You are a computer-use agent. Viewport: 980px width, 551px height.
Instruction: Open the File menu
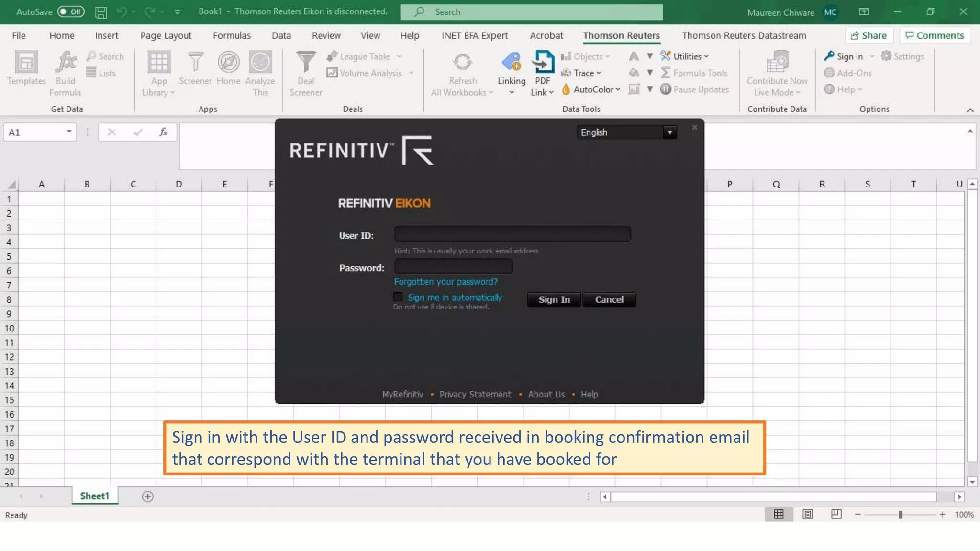coord(19,35)
